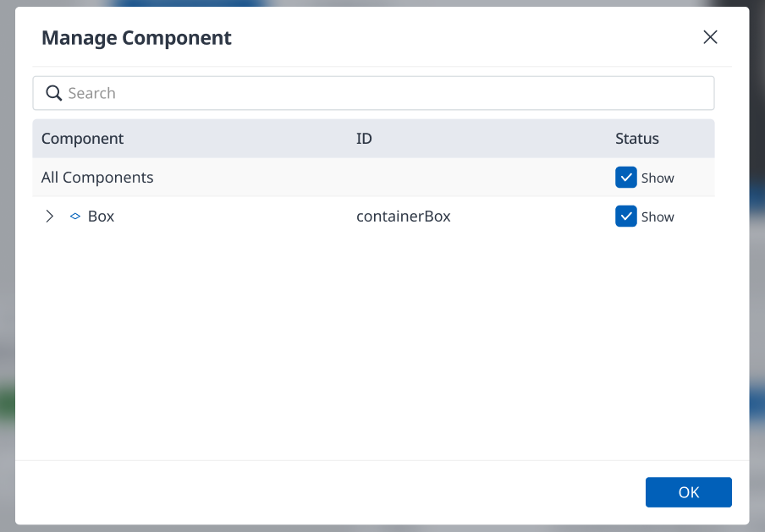This screenshot has width=765, height=532.
Task: Click the magnifier icon in the search box
Action: [x=53, y=93]
